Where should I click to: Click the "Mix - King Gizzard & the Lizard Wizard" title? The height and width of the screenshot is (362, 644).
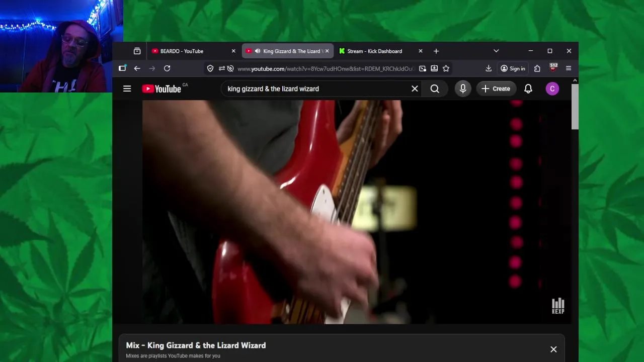tap(196, 345)
